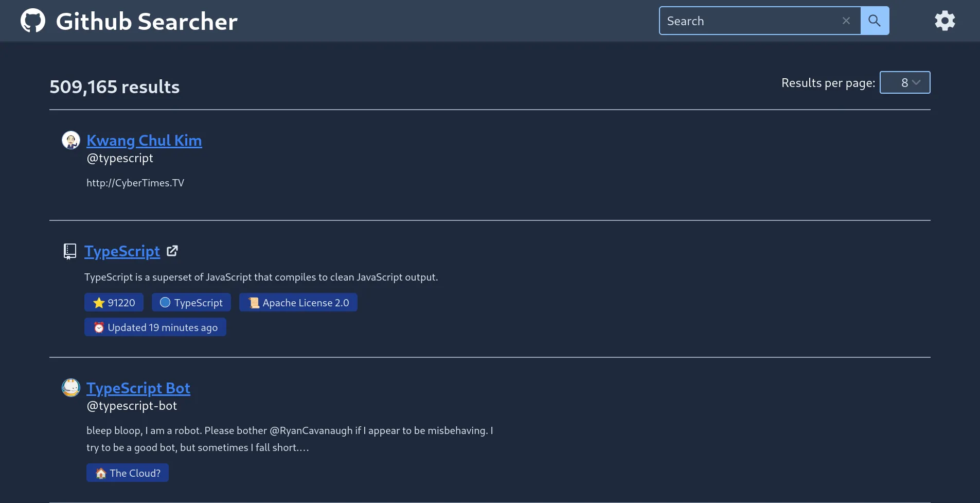Click the Updated 19 minutes ago badge
Image resolution: width=980 pixels, height=503 pixels.
point(155,327)
